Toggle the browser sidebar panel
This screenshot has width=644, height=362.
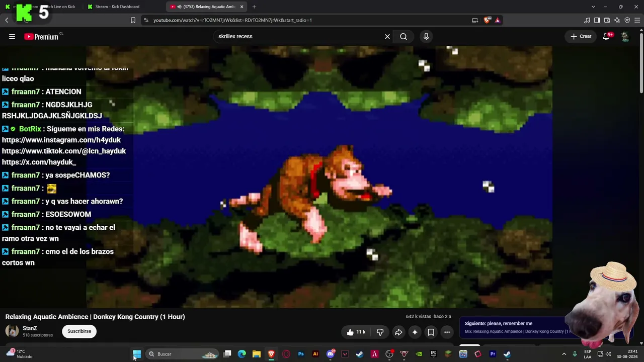tap(597, 20)
